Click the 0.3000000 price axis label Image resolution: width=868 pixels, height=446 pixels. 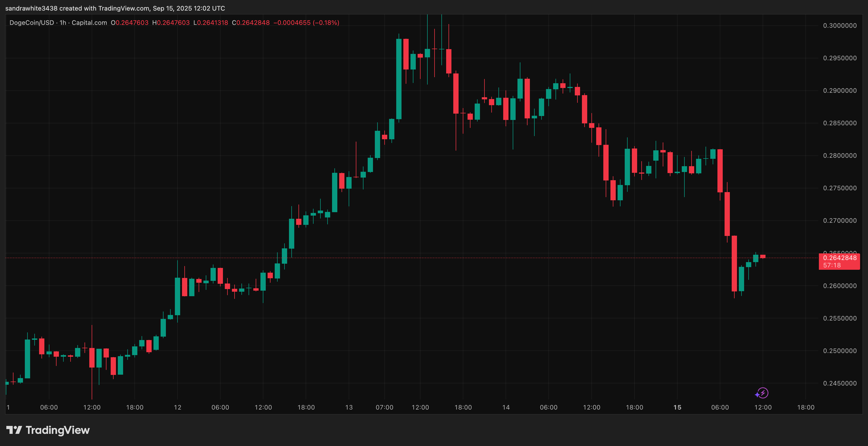(x=839, y=26)
